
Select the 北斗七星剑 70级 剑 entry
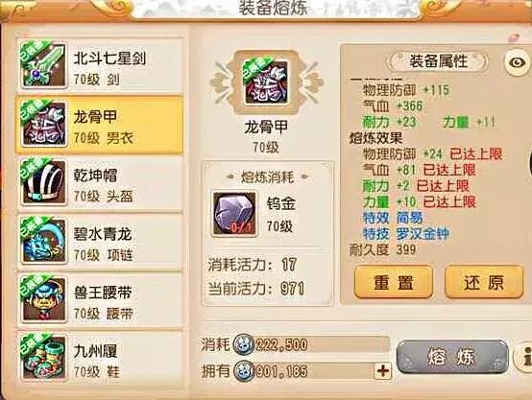pyautogui.click(x=100, y=66)
